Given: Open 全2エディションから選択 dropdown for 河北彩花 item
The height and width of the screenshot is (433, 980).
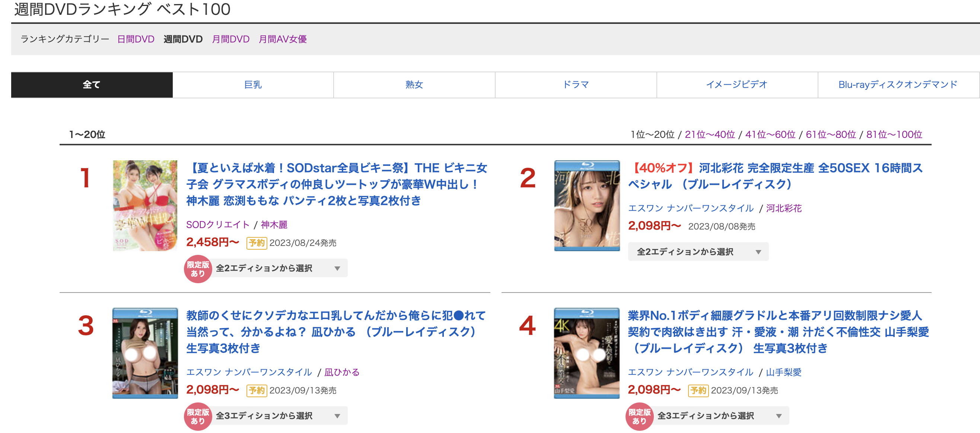Looking at the screenshot, I should tap(699, 252).
